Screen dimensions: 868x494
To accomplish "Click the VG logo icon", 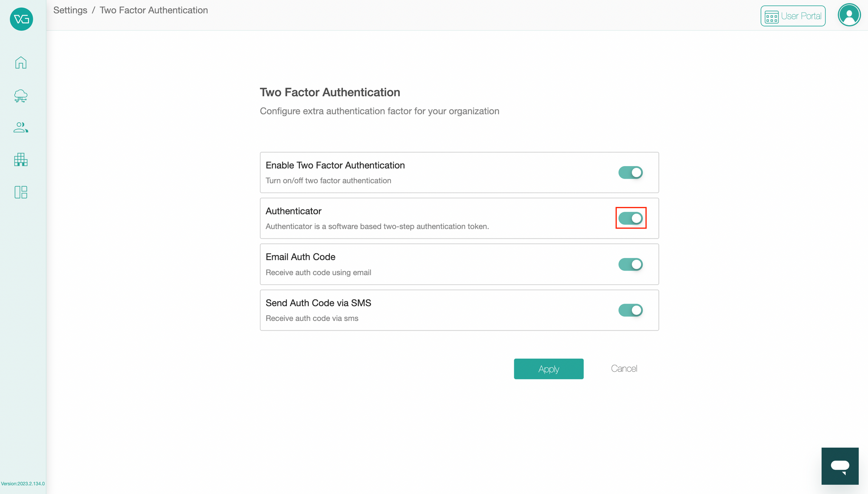I will tap(21, 19).
